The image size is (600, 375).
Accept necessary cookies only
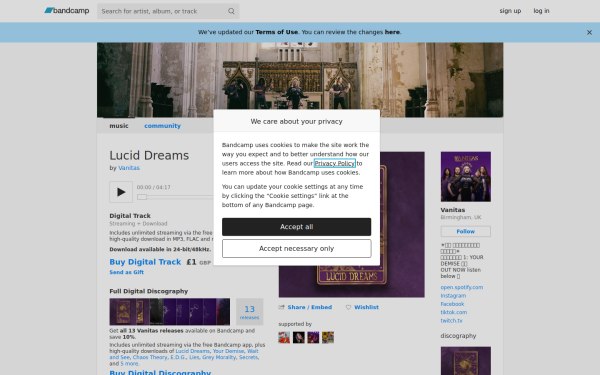[x=297, y=248]
